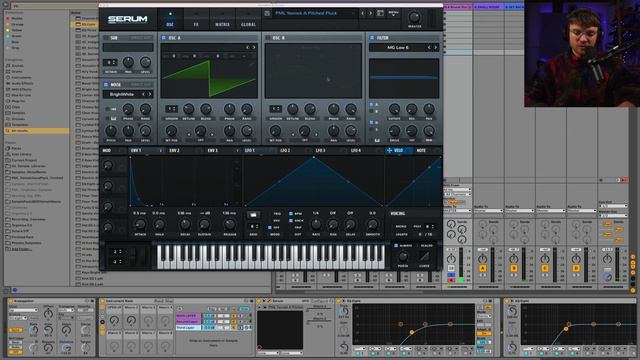This screenshot has height=360, width=640.
Task: Click LFO 1 triangle shape graph
Action: point(314,182)
